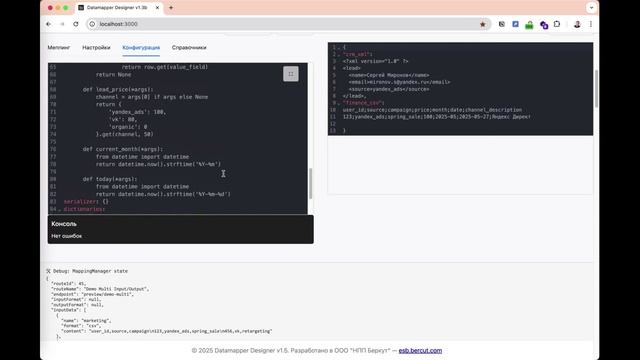
Task: Click the 'Нет ошибок' console message
Action: (67, 236)
